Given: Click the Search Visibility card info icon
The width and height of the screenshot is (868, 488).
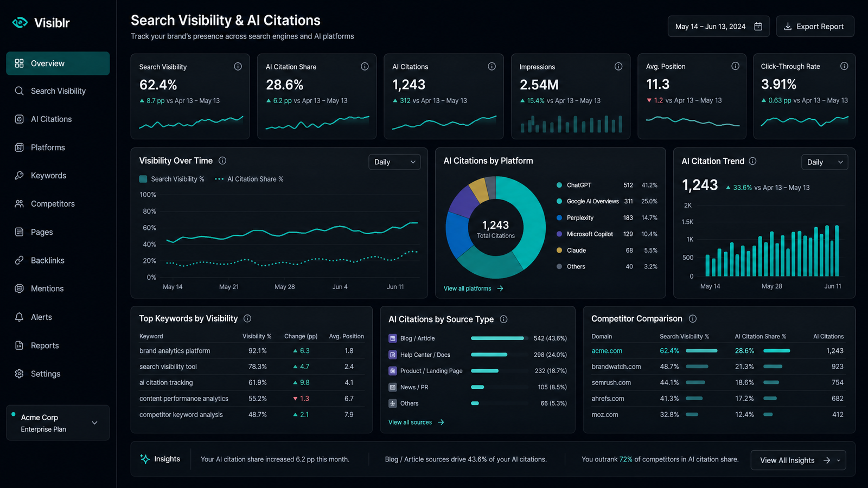Looking at the screenshot, I should point(238,66).
